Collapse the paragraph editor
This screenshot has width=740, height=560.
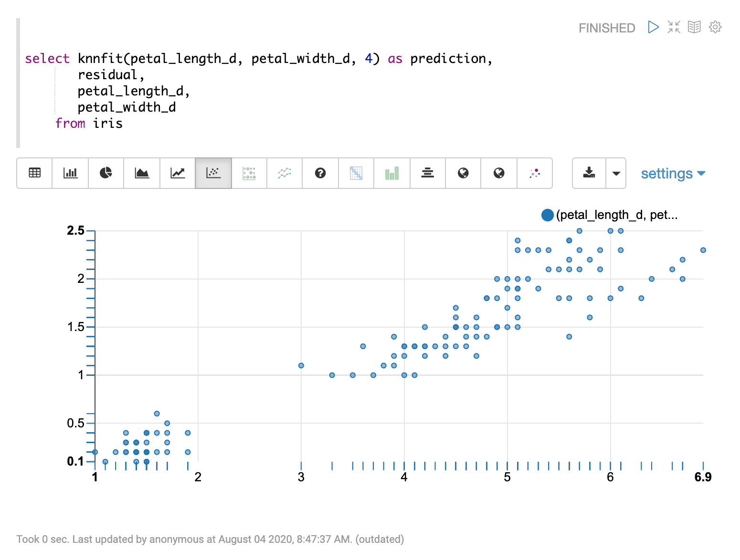click(674, 27)
